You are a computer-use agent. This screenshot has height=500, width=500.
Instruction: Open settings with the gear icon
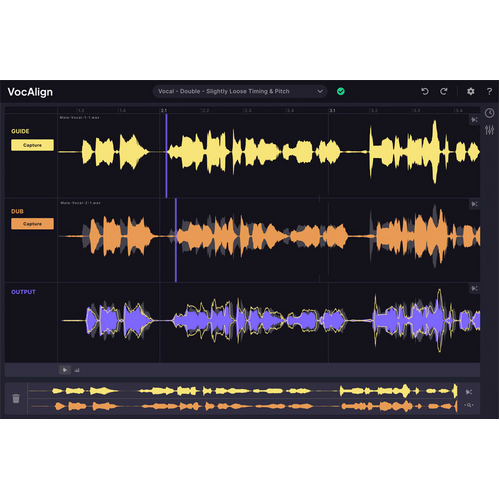click(x=471, y=91)
